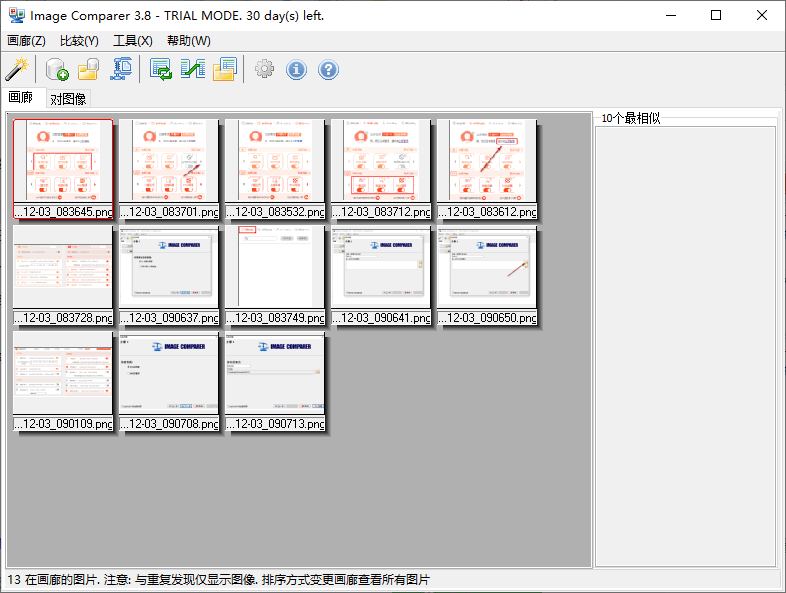Select thumbnail 12-03_090713.png
The image size is (786, 593).
(275, 381)
